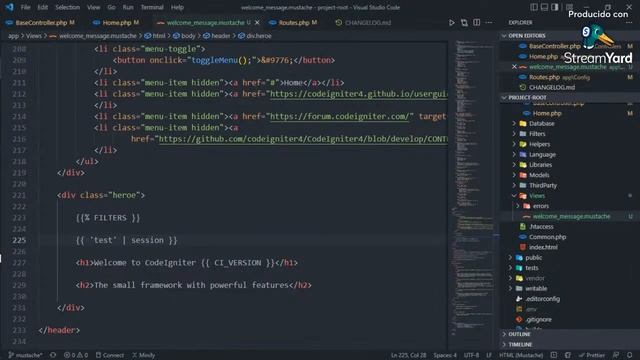Expand the Helpers folder
The width and height of the screenshot is (640, 360).
pos(539,144)
